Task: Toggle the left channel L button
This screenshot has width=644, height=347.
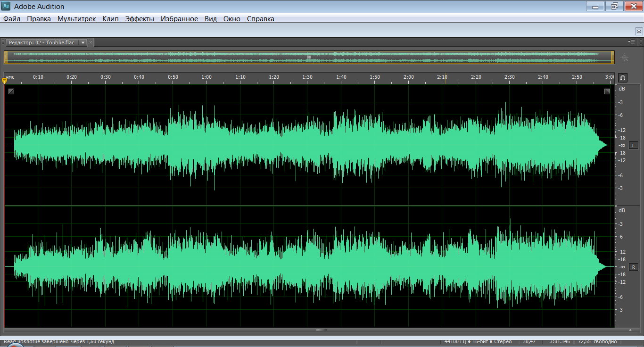Action: pyautogui.click(x=634, y=146)
